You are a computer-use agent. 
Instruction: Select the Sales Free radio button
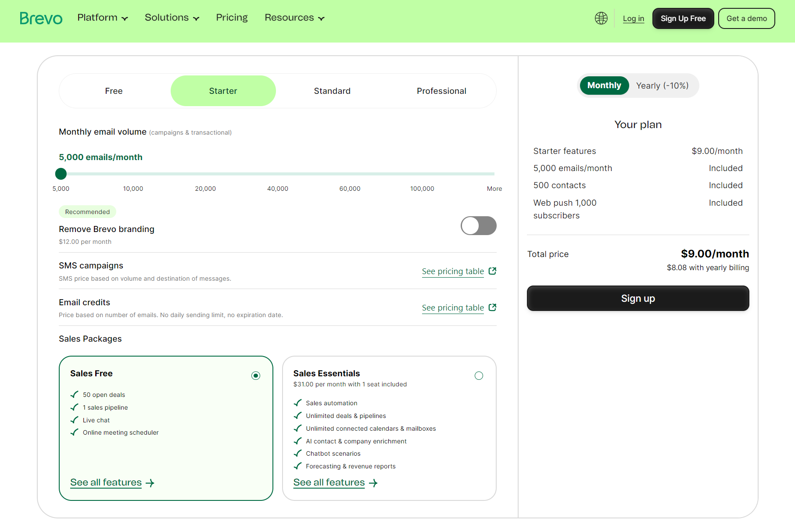point(256,375)
